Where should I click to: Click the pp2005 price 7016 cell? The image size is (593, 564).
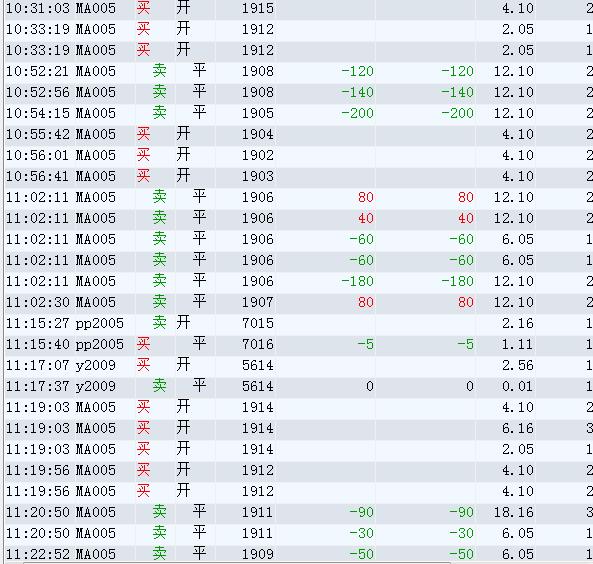(258, 344)
